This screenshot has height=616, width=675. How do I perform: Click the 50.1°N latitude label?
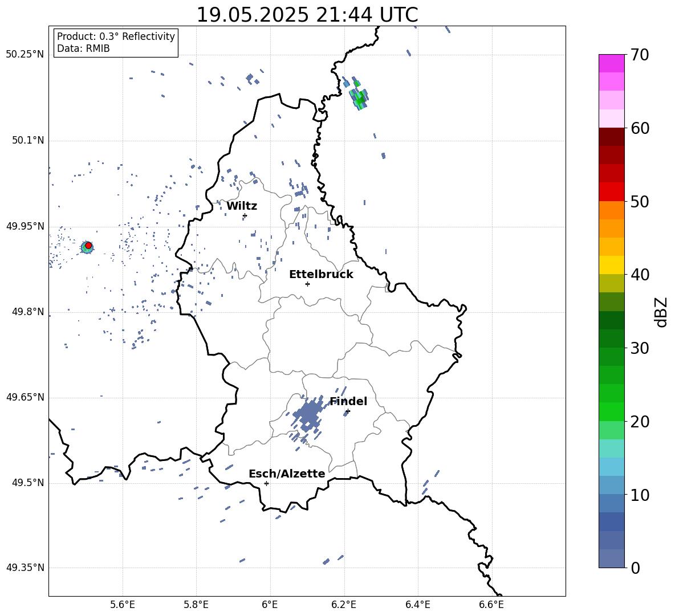coord(28,140)
